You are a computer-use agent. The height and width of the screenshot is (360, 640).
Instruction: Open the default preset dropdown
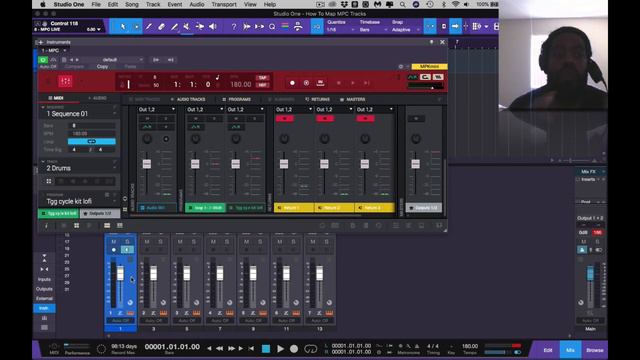pyautogui.click(x=110, y=60)
